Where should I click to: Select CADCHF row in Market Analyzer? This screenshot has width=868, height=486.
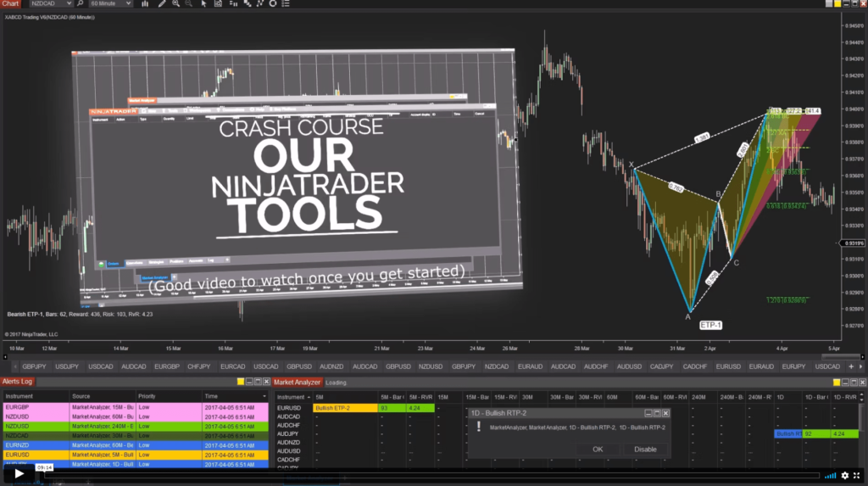(565, 460)
